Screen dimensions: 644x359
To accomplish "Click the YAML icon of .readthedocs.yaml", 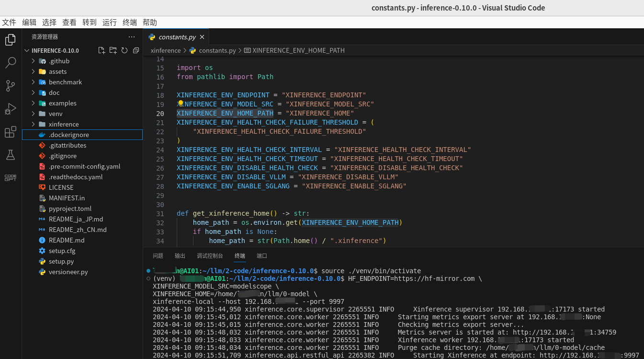I will click(42, 177).
